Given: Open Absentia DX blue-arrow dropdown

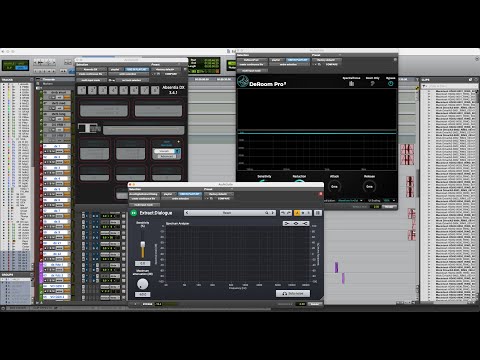Looking at the screenshot, I should tap(178, 151).
